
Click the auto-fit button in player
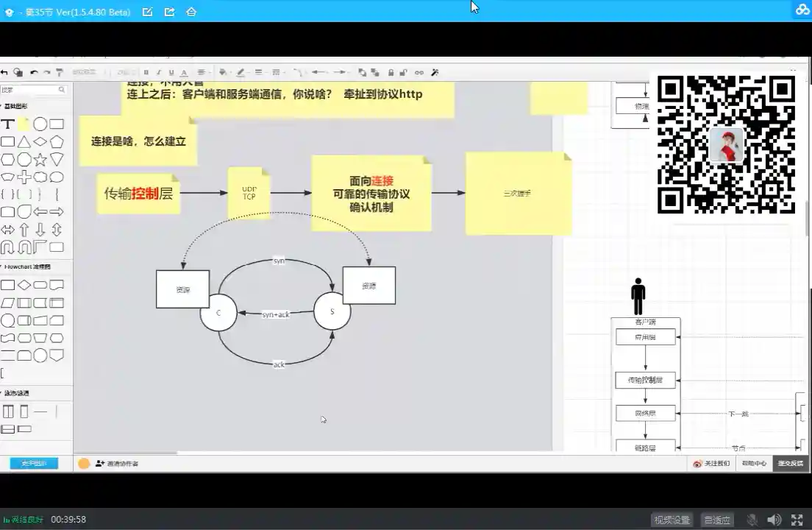[717, 520]
